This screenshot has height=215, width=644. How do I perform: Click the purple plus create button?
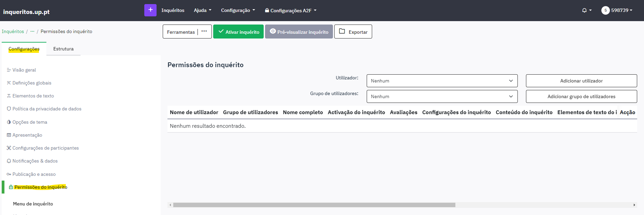[x=150, y=10]
